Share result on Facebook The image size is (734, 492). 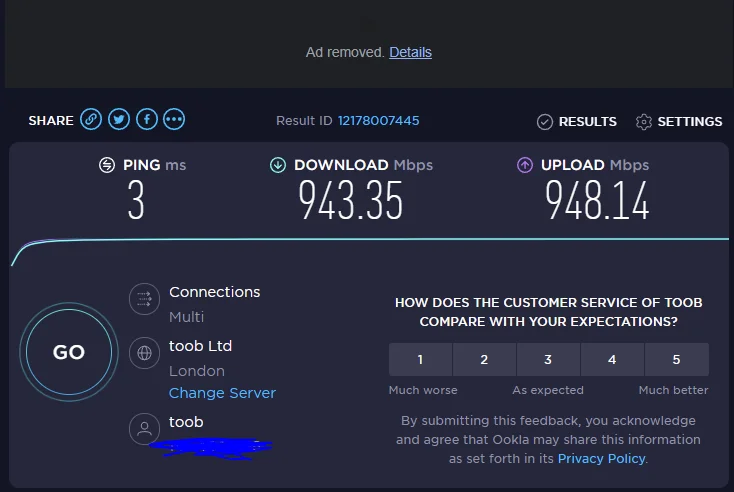pos(147,120)
